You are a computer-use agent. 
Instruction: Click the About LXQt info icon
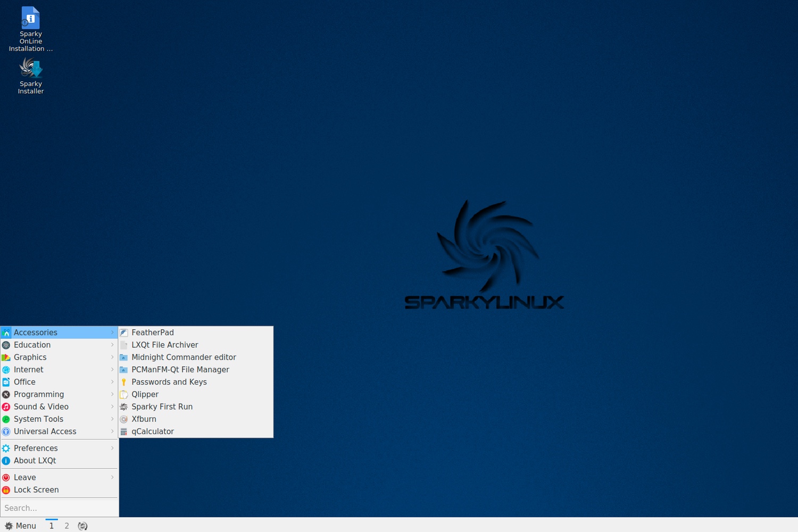6,461
